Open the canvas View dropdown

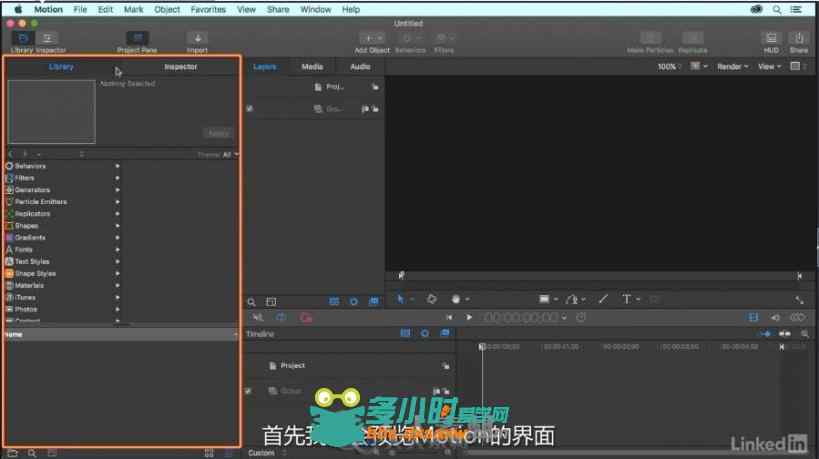click(x=769, y=67)
